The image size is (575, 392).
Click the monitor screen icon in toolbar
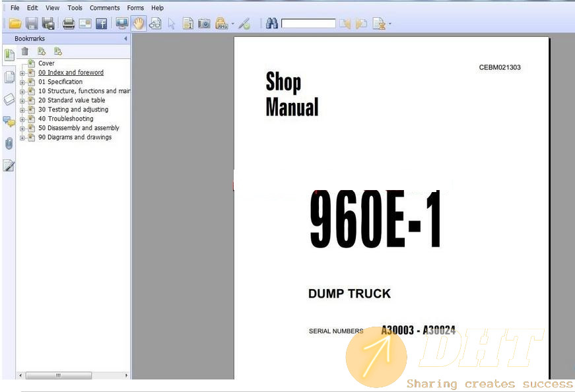[121, 24]
